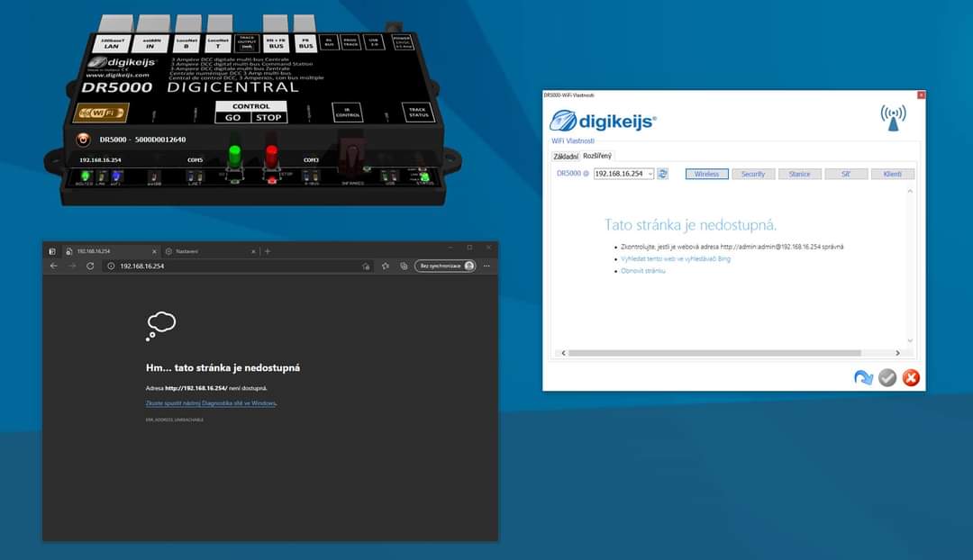Click the digikeijs logo in WiFi window
This screenshot has width=973, height=560.
(x=603, y=121)
